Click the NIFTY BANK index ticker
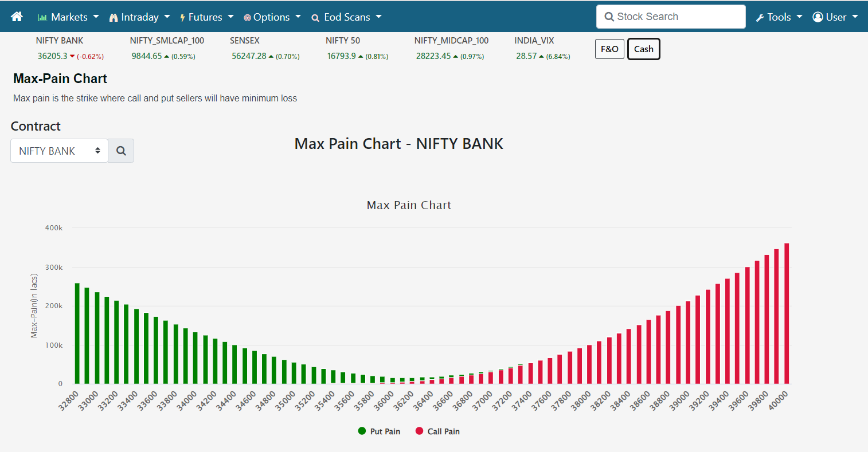The image size is (868, 452). pyautogui.click(x=60, y=41)
